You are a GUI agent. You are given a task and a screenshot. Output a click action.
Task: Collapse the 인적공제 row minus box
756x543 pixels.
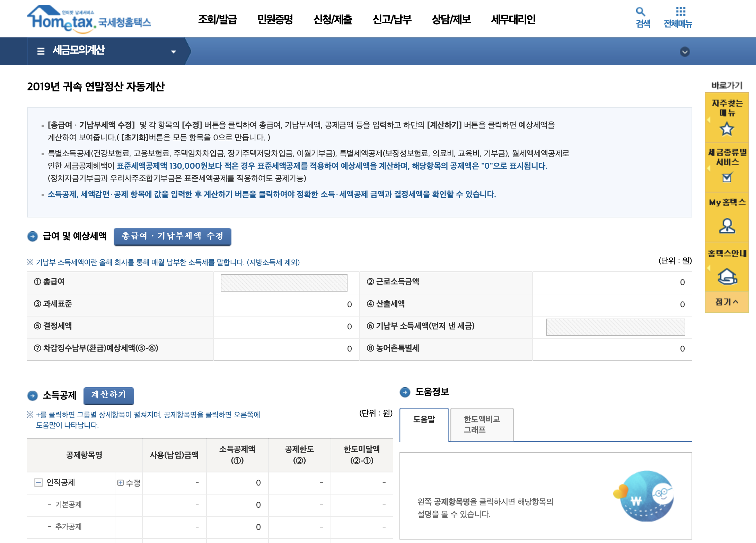[x=38, y=482]
